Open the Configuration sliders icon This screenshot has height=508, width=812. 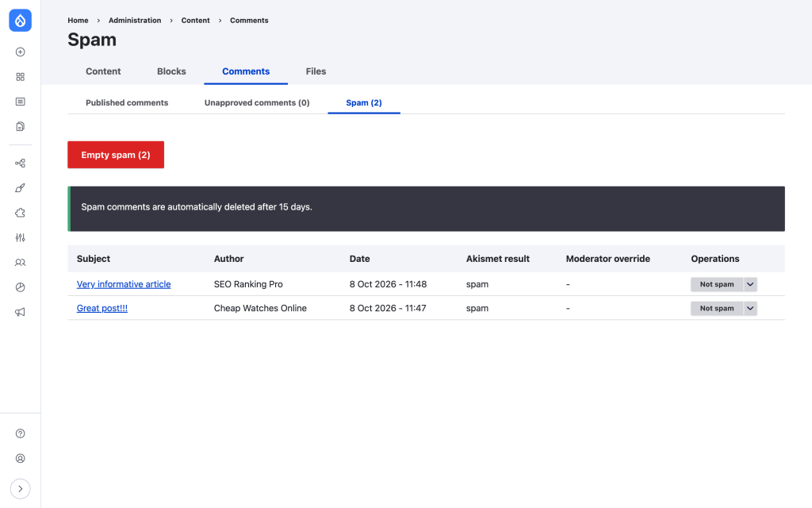[x=20, y=238]
